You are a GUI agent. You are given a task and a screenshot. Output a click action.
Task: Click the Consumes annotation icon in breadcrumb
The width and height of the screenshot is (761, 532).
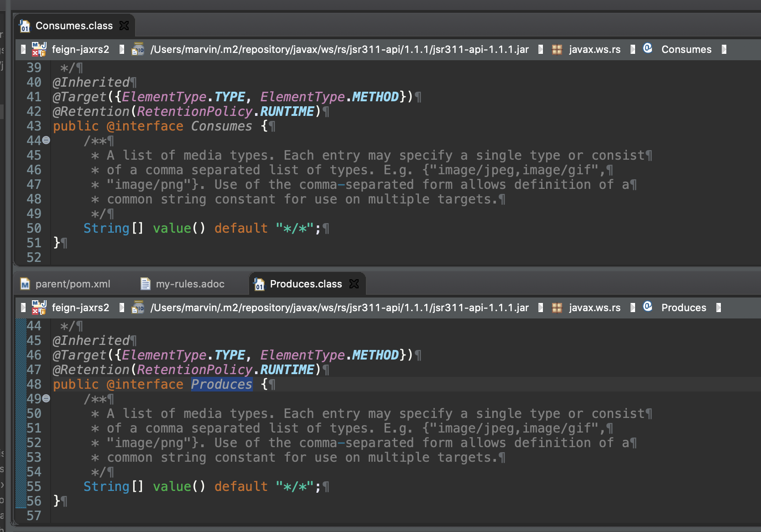pos(648,48)
